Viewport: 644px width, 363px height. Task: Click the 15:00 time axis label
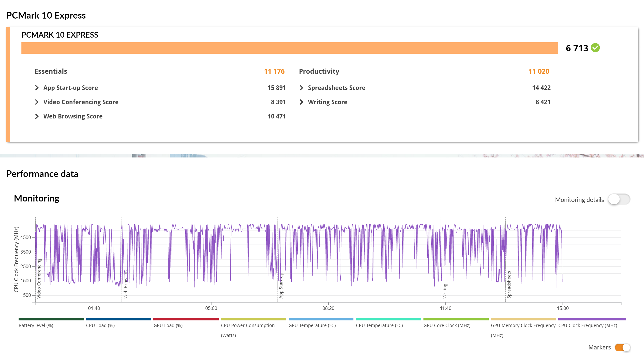563,308
